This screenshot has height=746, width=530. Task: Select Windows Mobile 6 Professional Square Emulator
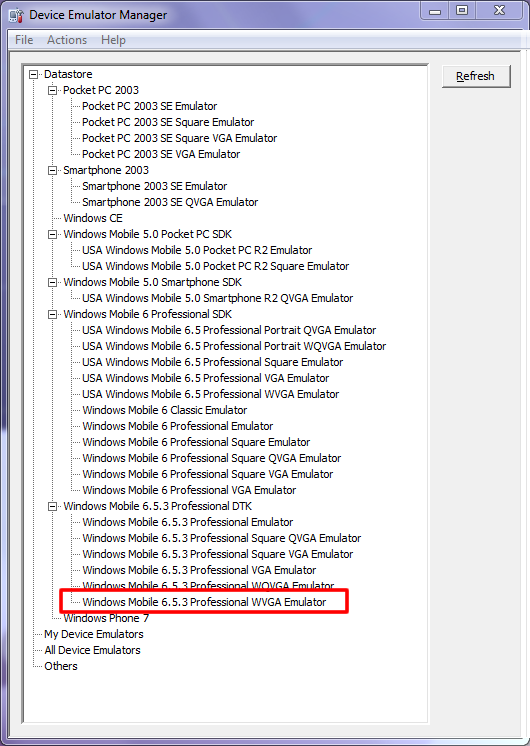(x=196, y=442)
